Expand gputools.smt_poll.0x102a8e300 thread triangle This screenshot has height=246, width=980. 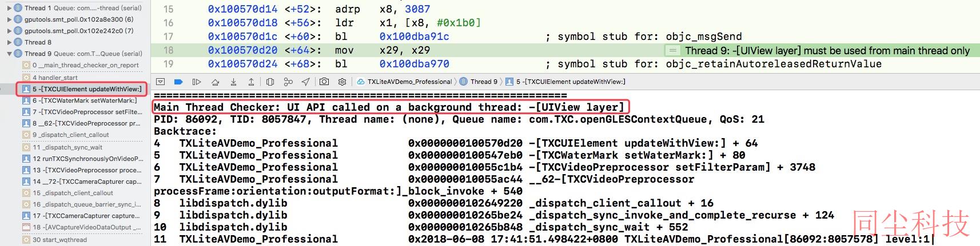tap(9, 19)
